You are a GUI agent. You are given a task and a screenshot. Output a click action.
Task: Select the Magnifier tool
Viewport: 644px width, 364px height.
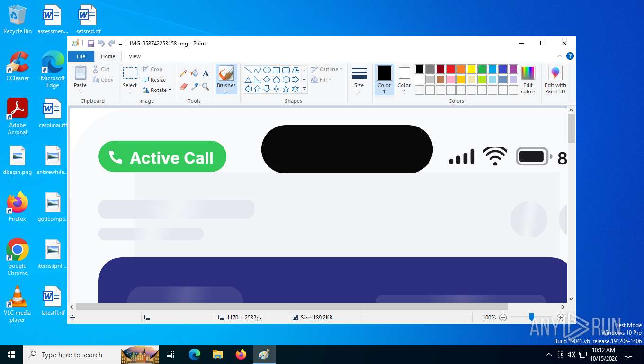(206, 87)
